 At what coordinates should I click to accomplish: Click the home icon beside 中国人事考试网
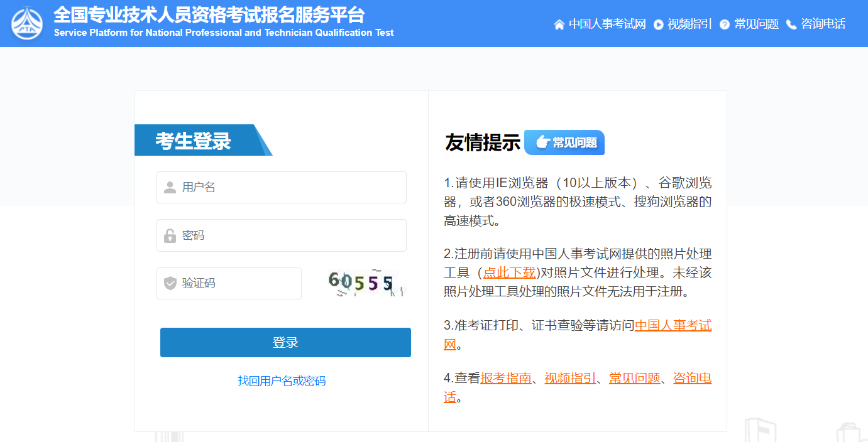pyautogui.click(x=558, y=24)
